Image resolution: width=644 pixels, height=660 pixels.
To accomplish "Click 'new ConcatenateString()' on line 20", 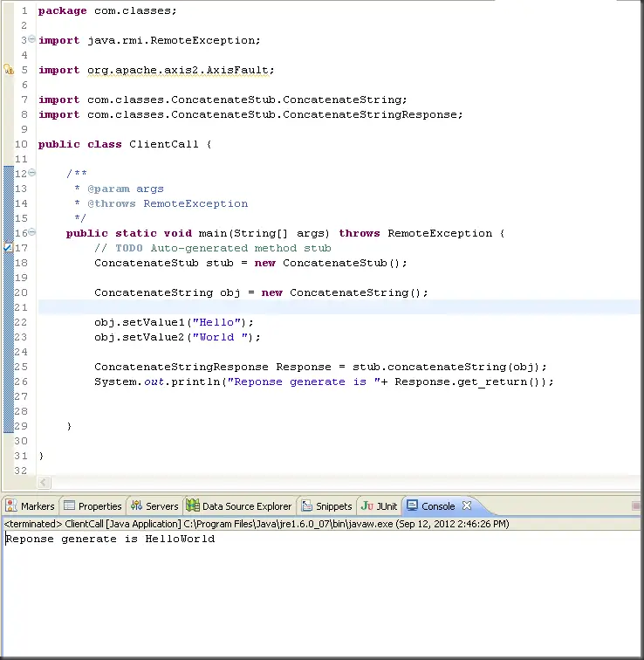I will click(x=340, y=292).
